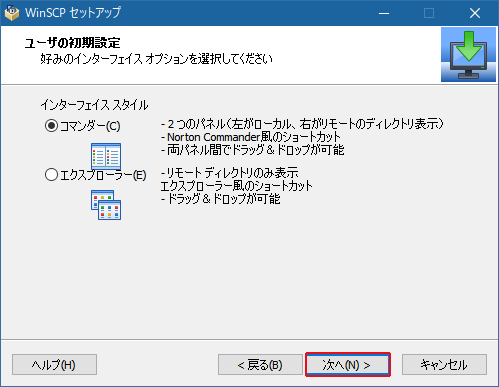The image size is (499, 387).
Task: Proceed with the 次へ(N) > button
Action: (x=347, y=365)
